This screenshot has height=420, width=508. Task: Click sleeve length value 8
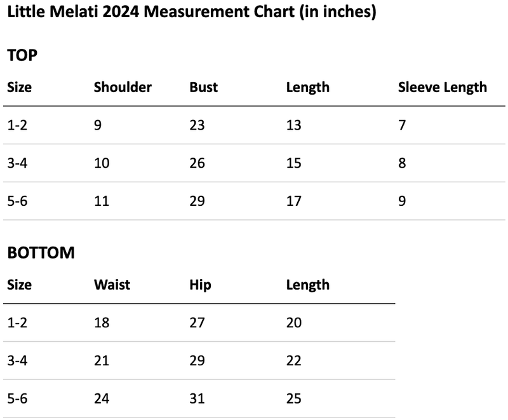click(x=402, y=163)
